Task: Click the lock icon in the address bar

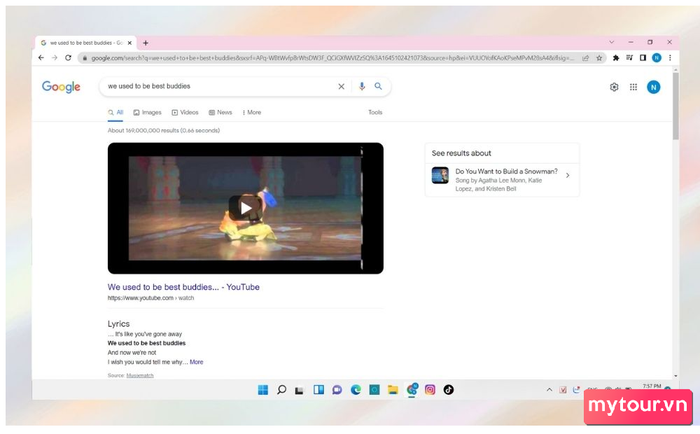Action: [85, 58]
